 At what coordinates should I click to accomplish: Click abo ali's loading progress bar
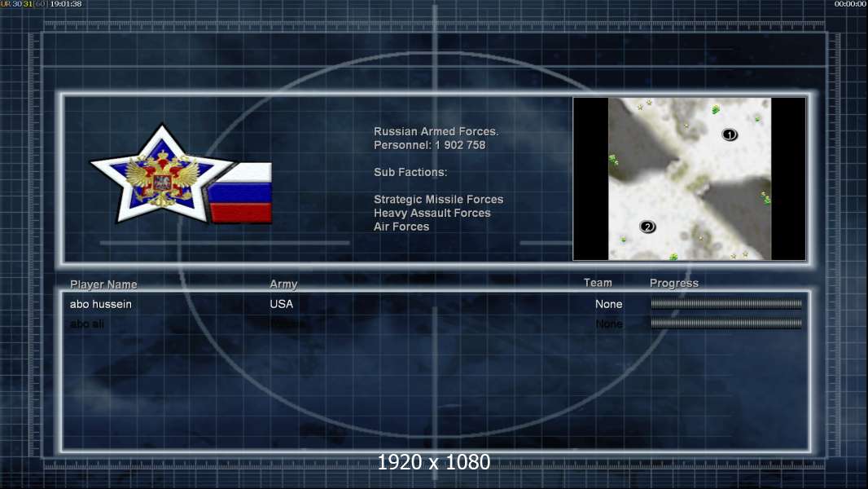(726, 323)
